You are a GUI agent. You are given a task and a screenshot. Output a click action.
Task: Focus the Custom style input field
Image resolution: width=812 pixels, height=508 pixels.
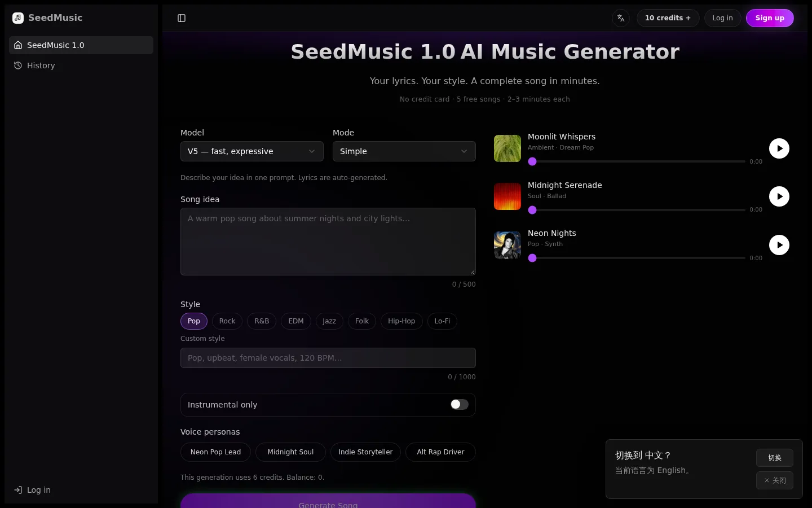pyautogui.click(x=328, y=358)
